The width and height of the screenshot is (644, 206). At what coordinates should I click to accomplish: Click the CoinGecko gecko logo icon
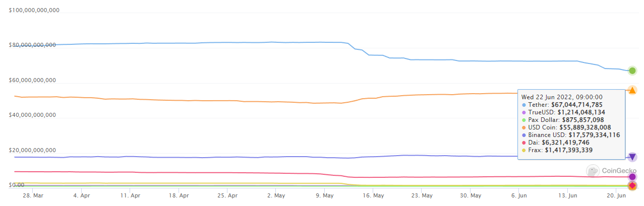click(x=593, y=171)
